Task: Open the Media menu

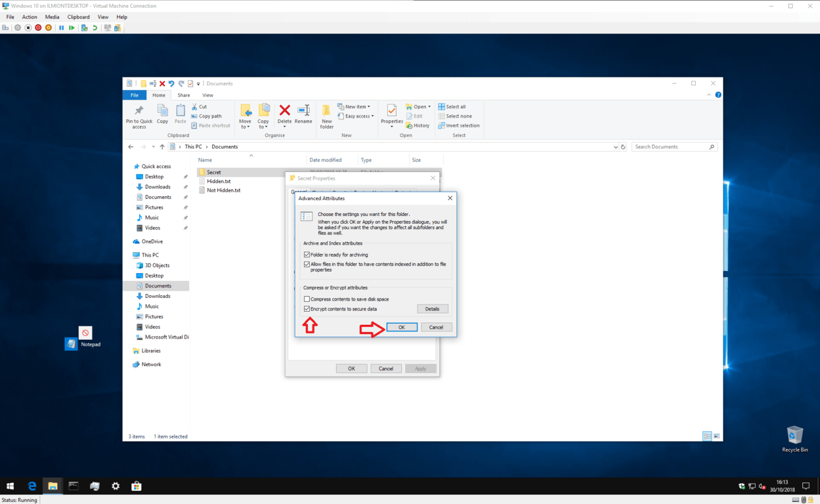Action: coord(52,17)
